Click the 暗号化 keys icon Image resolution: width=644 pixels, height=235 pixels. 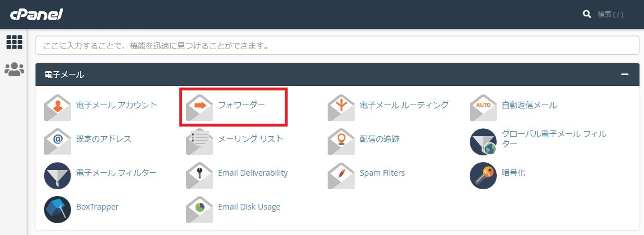(483, 176)
